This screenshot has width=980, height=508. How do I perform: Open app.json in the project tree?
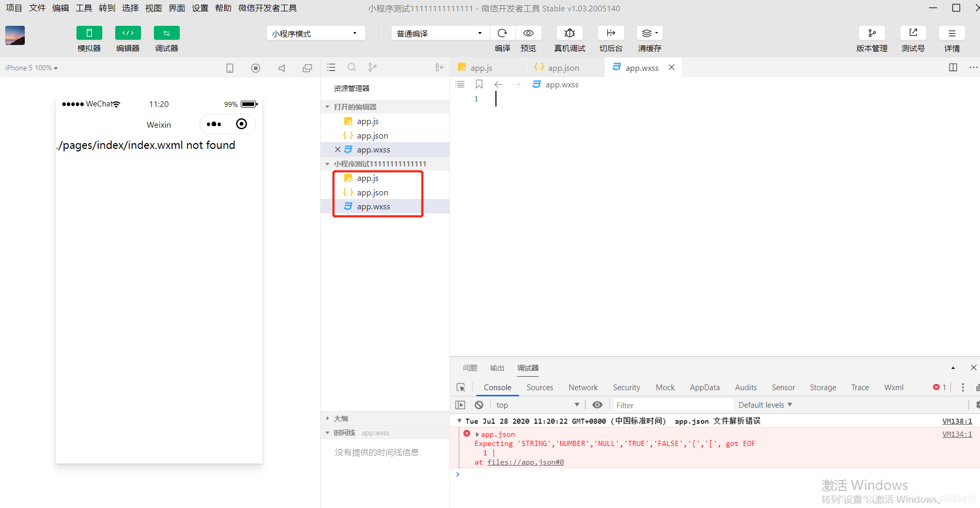pyautogui.click(x=385, y=192)
